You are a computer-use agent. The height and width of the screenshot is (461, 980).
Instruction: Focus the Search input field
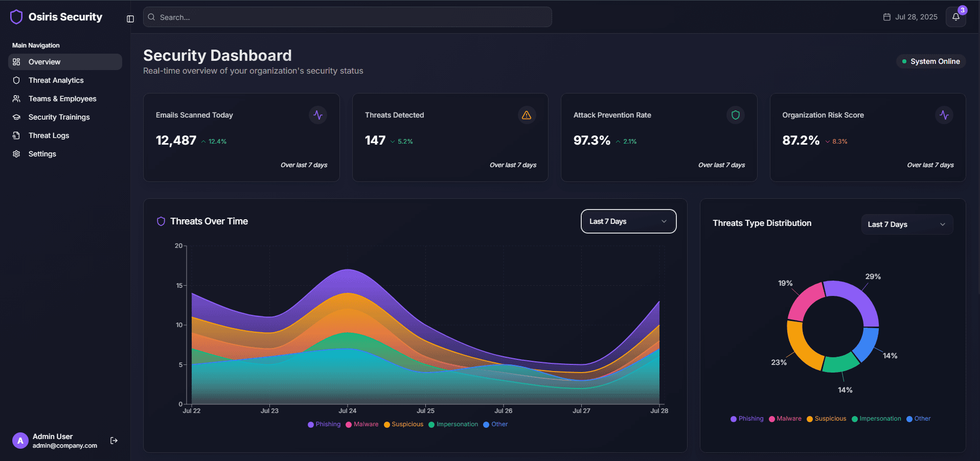[347, 17]
